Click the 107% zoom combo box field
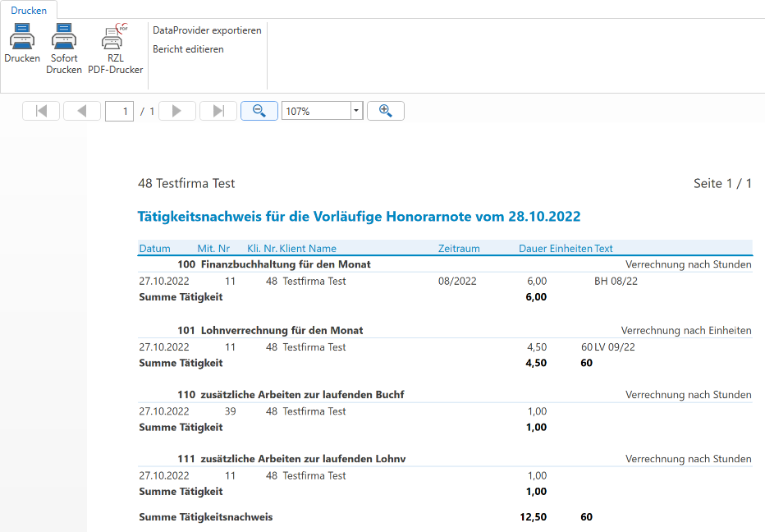This screenshot has height=532, width=765. click(x=315, y=111)
